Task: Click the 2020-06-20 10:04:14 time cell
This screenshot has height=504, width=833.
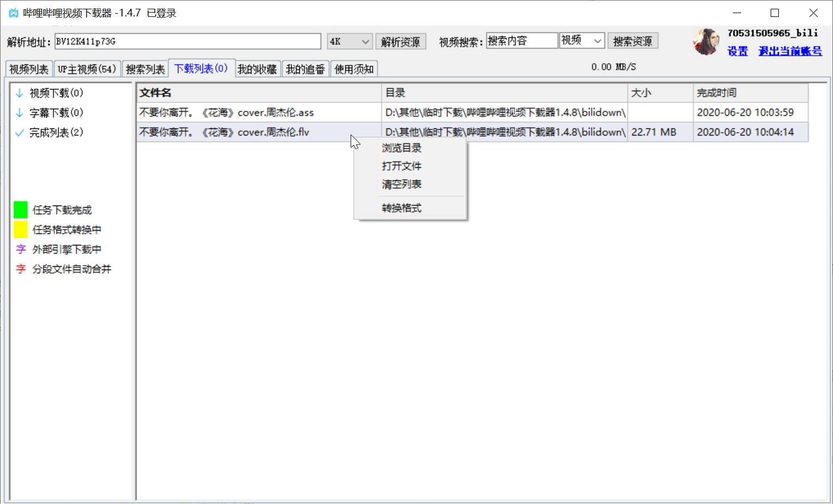Action: point(750,132)
